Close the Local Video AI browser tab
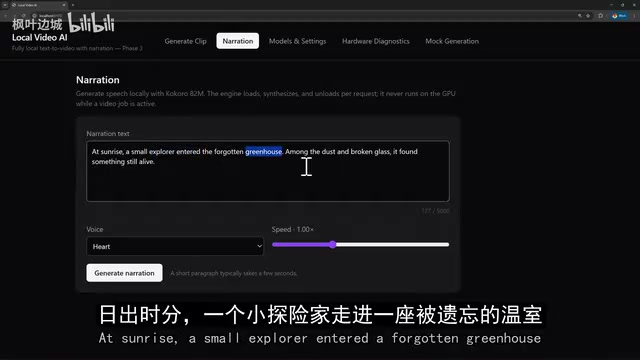Viewport: 640px width, 360px height. click(64, 5)
